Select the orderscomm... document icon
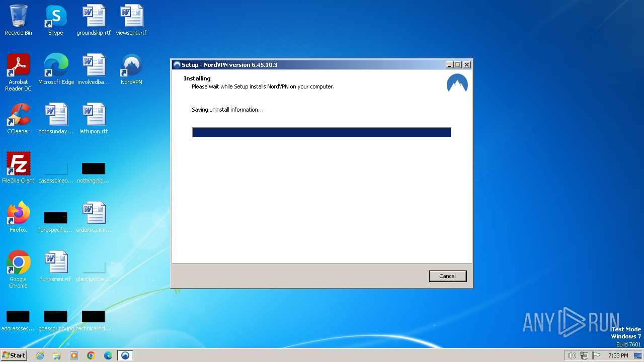Image resolution: width=644 pixels, height=362 pixels. point(94,218)
